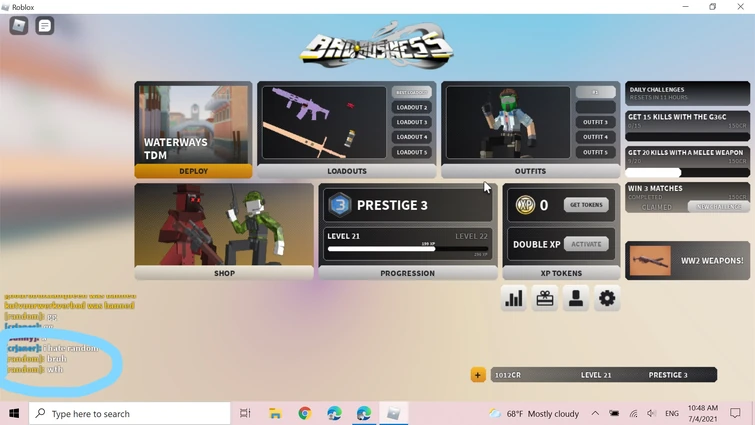Open the XP Tokens section

click(x=561, y=273)
